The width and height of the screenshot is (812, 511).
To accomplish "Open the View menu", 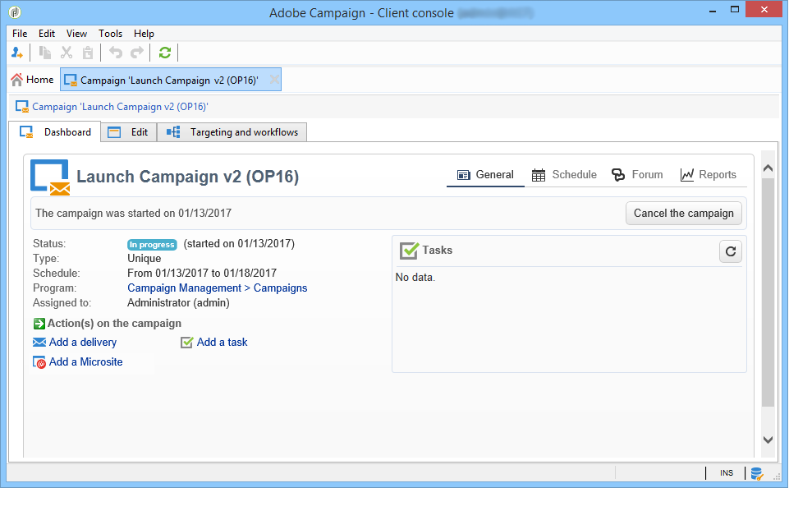I will click(x=76, y=34).
